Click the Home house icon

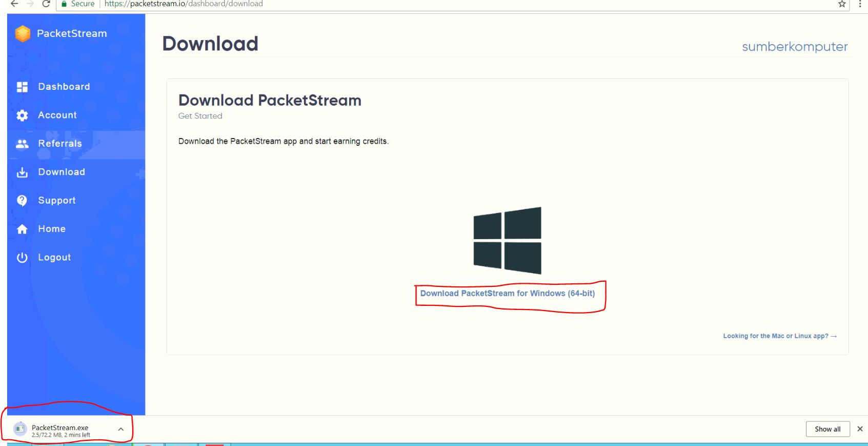coord(22,229)
